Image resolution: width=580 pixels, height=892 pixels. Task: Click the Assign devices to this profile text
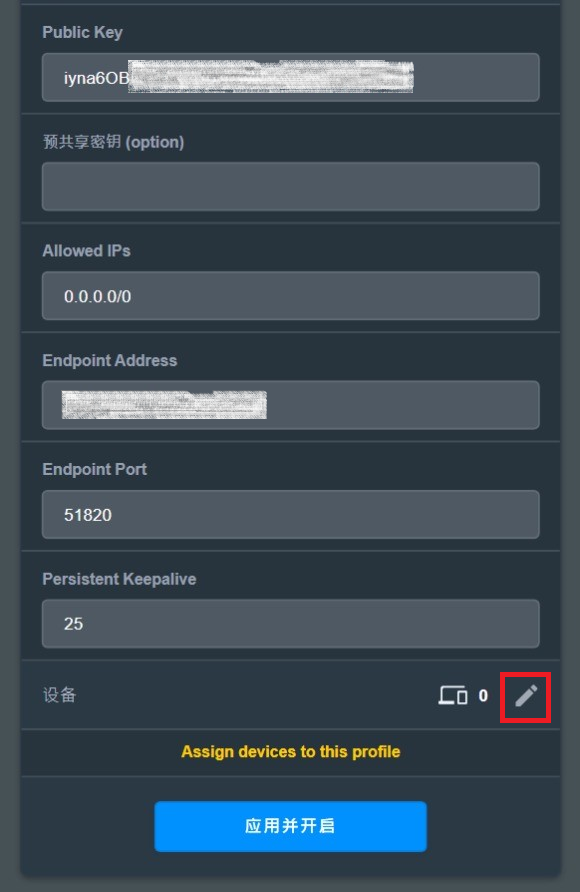(x=291, y=751)
